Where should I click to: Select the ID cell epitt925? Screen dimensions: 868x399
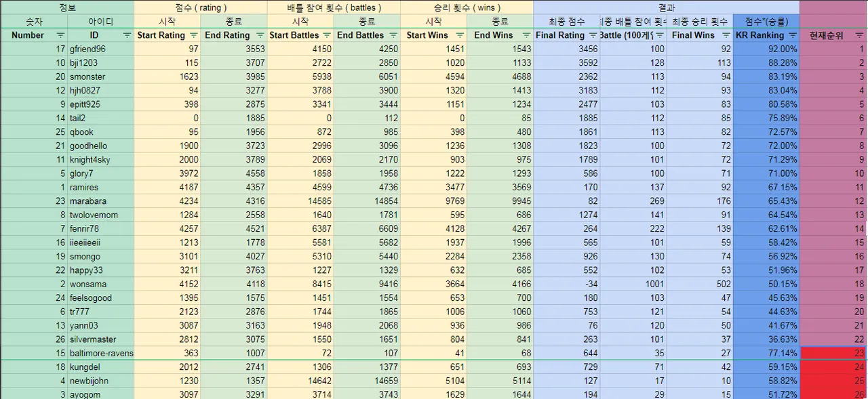click(x=101, y=104)
